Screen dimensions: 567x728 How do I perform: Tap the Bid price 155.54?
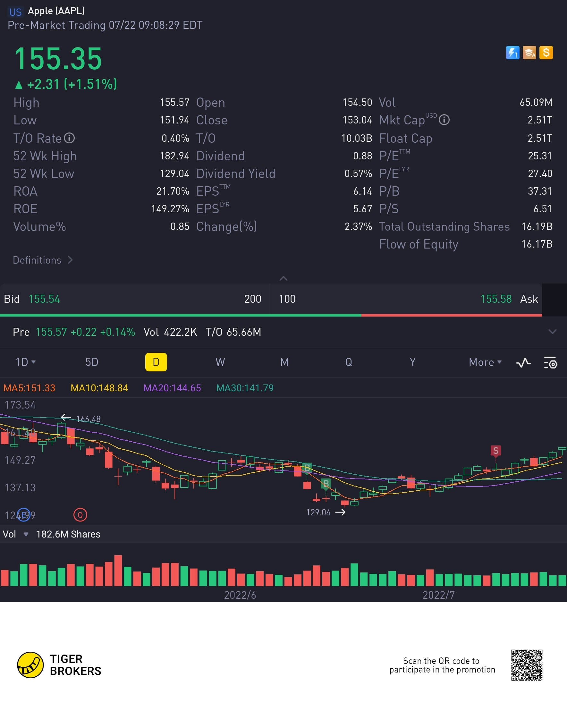click(x=44, y=299)
